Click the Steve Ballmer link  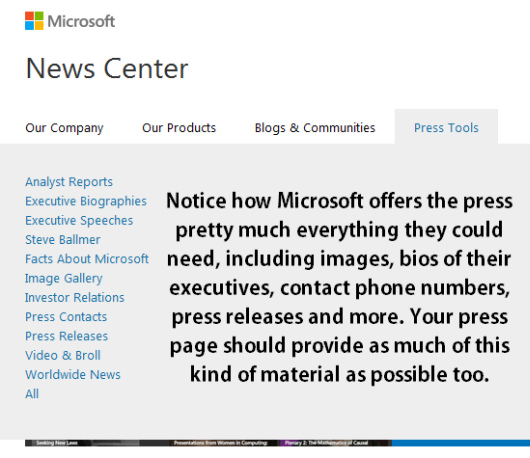63,240
